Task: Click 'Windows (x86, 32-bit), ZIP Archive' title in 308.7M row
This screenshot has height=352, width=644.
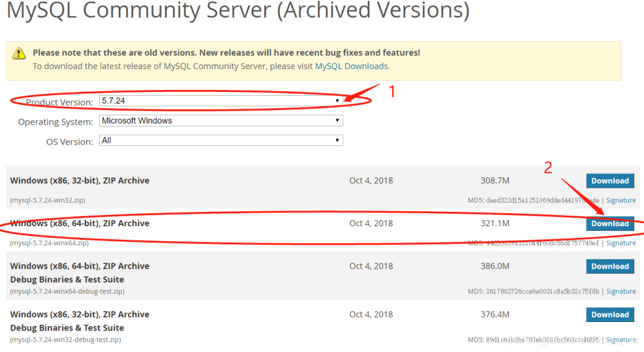Action: click(x=80, y=181)
